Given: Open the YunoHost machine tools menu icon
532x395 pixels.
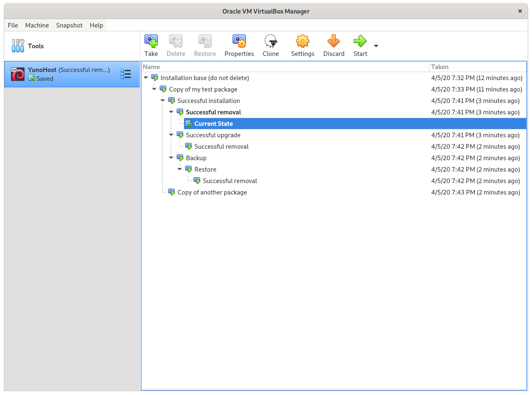Looking at the screenshot, I should tap(126, 74).
